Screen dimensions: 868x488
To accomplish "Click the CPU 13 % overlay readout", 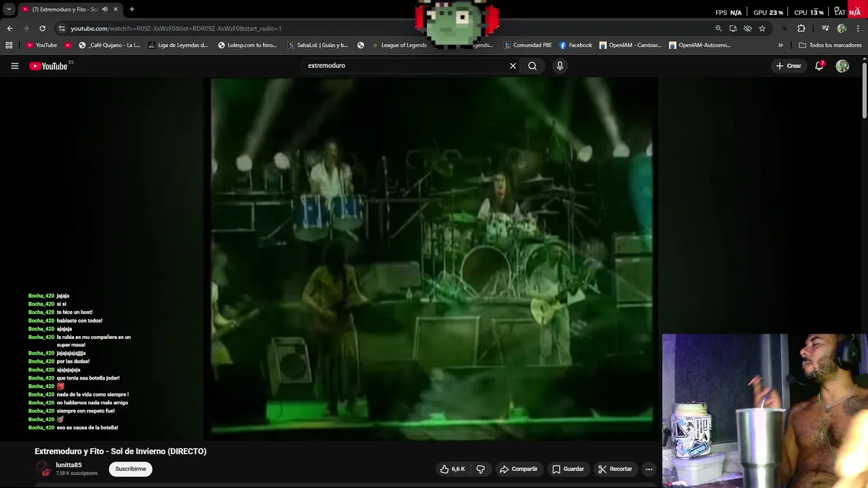I will point(809,12).
